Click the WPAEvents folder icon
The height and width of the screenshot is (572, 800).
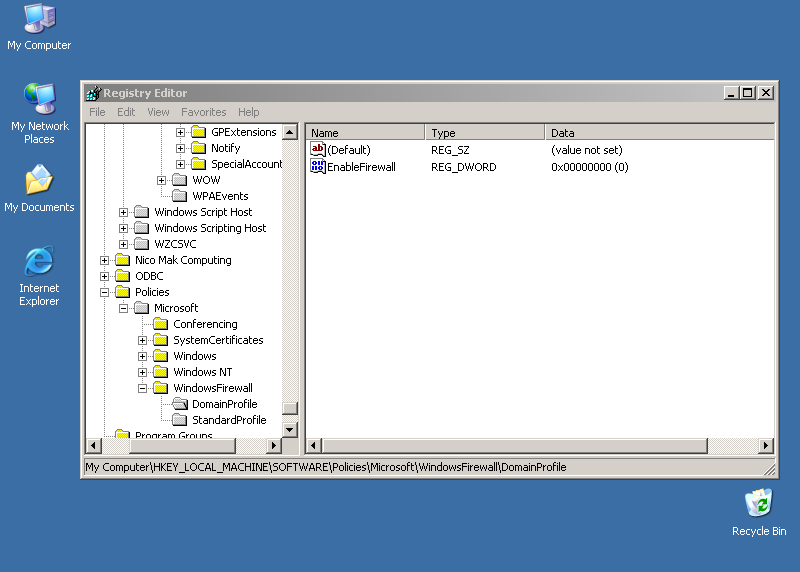click(179, 196)
